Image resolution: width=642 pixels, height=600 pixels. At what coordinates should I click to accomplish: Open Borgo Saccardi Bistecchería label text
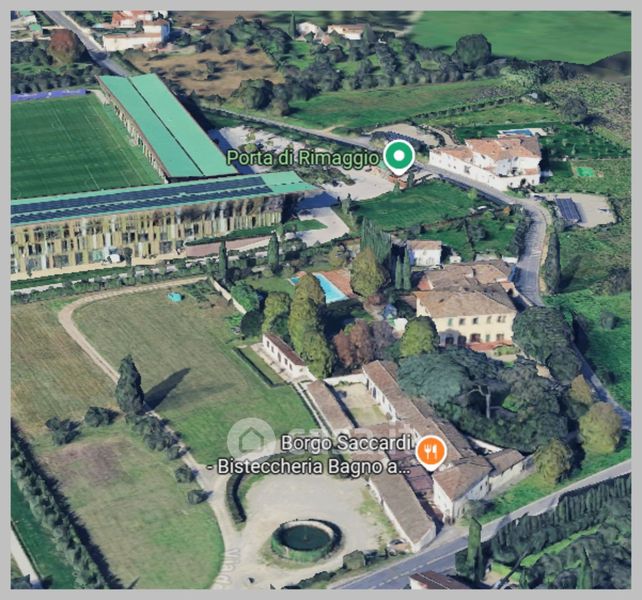[314, 455]
